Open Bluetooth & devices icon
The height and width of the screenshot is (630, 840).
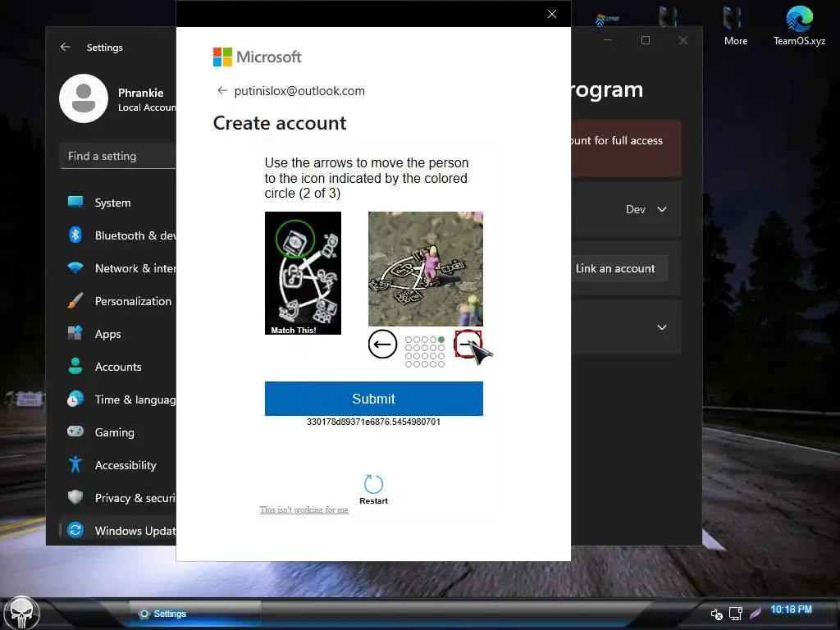coord(75,235)
